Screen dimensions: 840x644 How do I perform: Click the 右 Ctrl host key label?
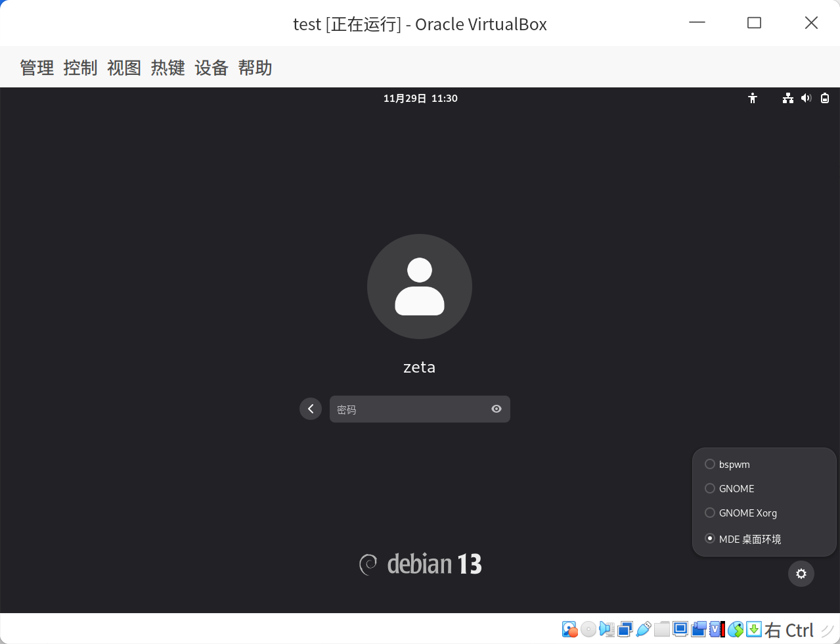point(789,630)
